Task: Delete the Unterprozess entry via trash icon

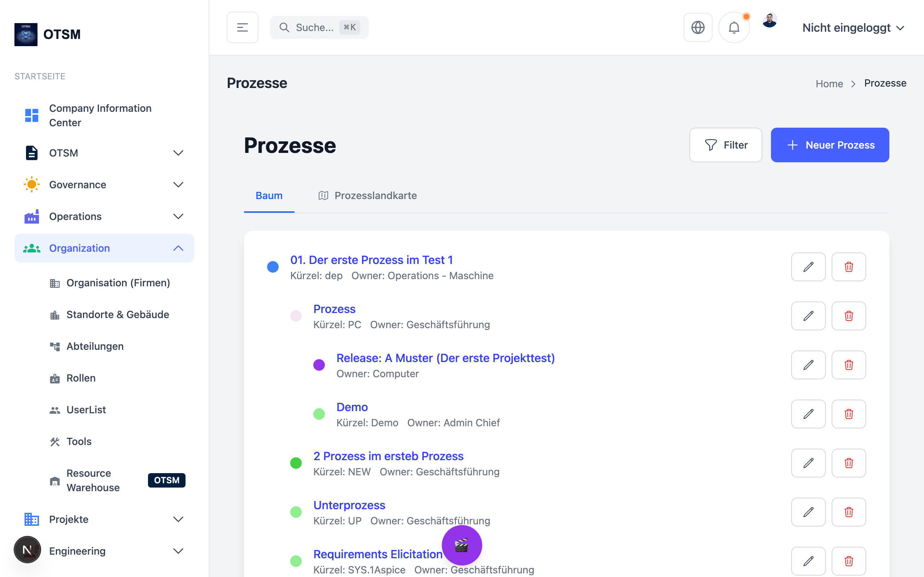Action: (x=849, y=512)
